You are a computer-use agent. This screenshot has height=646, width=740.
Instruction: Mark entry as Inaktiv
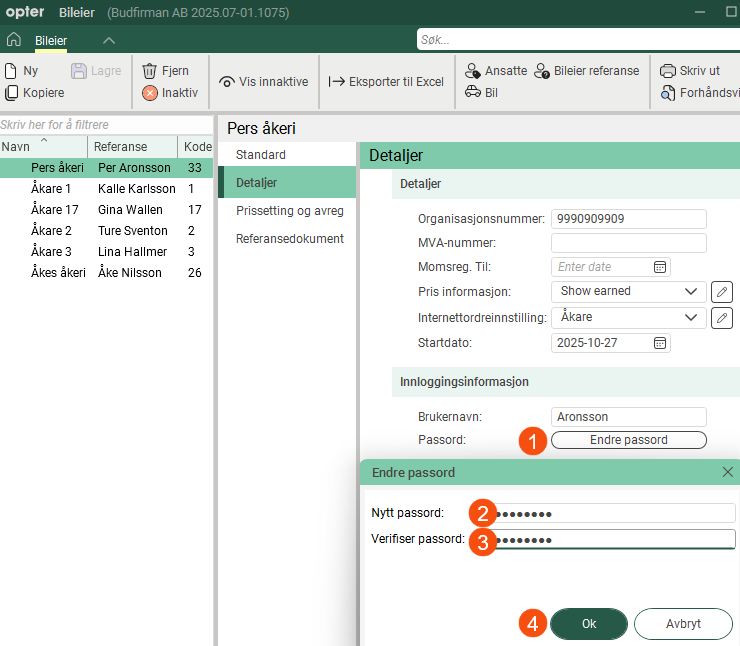point(170,93)
